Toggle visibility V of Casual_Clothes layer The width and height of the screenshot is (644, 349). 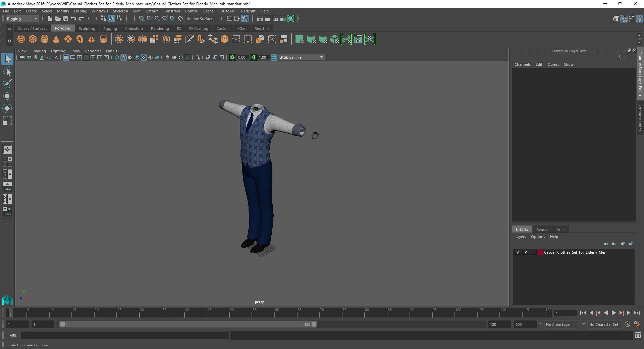[518, 252]
